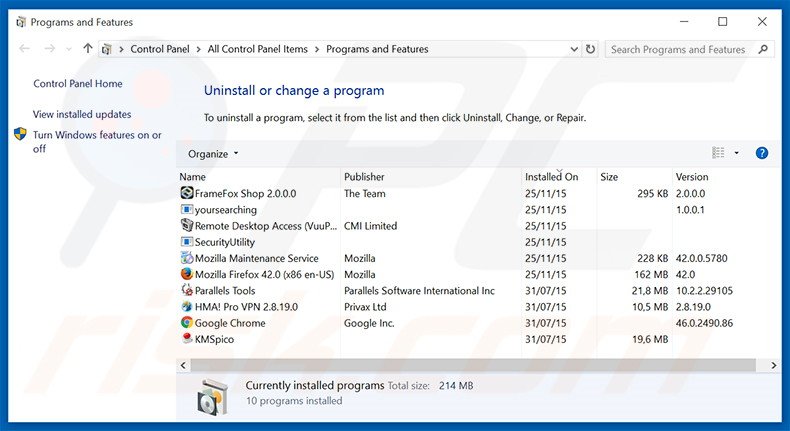Screen dimensions: 790x431
Task: Open the help question mark button
Action: coord(762,153)
